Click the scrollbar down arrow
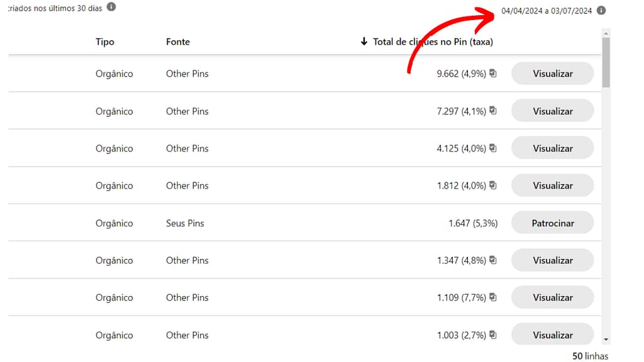The width and height of the screenshot is (644, 362). pos(606,339)
